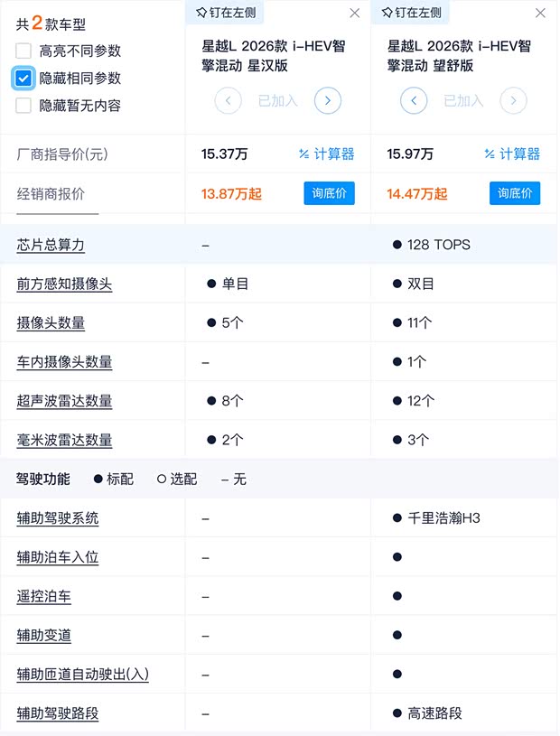Click the 128 TOPS value
This screenshot has width=560, height=736.
pos(438,245)
